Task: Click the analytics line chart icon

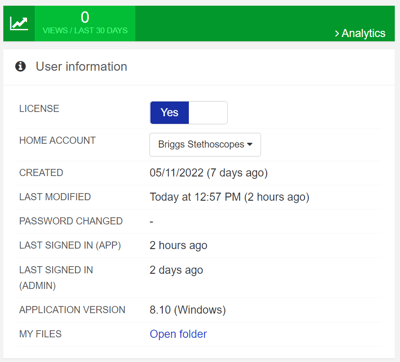Action: [19, 23]
